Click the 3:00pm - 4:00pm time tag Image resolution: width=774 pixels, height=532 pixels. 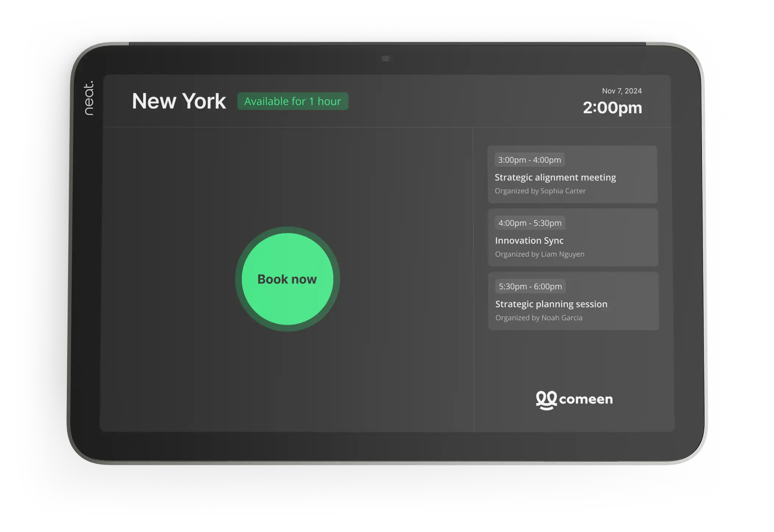point(529,160)
